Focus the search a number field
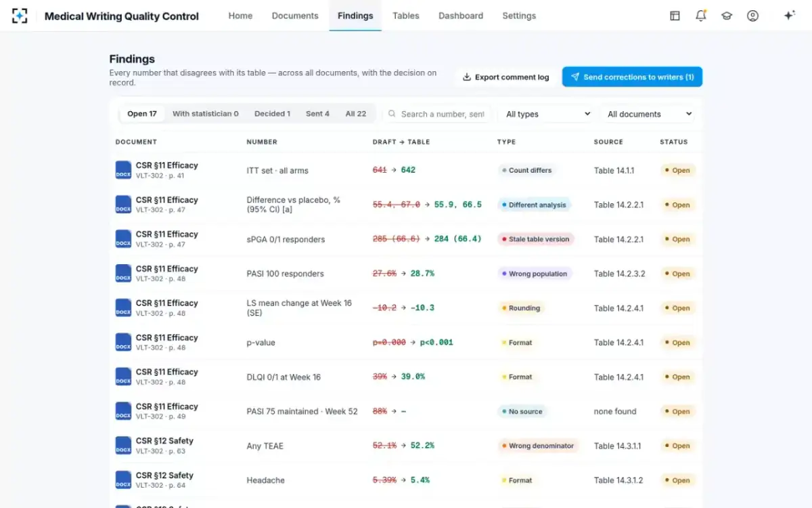Image resolution: width=812 pixels, height=508 pixels. pyautogui.click(x=438, y=114)
